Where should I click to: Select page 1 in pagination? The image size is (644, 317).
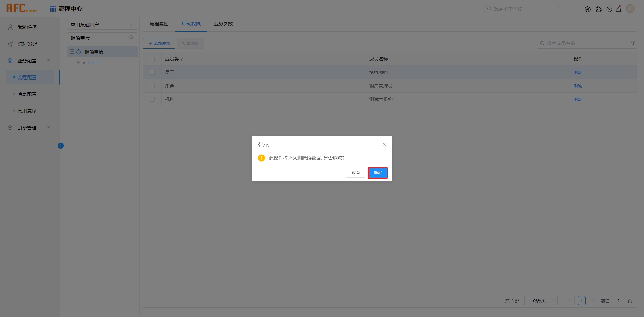click(582, 301)
